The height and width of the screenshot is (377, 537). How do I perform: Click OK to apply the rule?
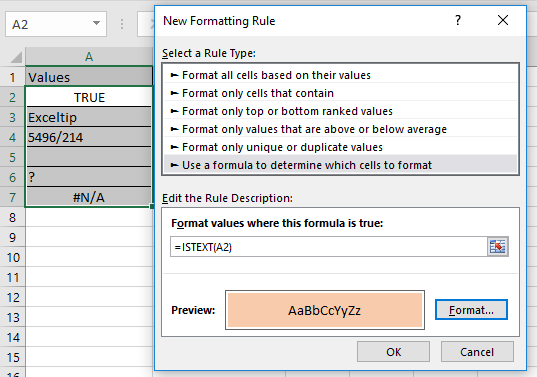click(393, 352)
